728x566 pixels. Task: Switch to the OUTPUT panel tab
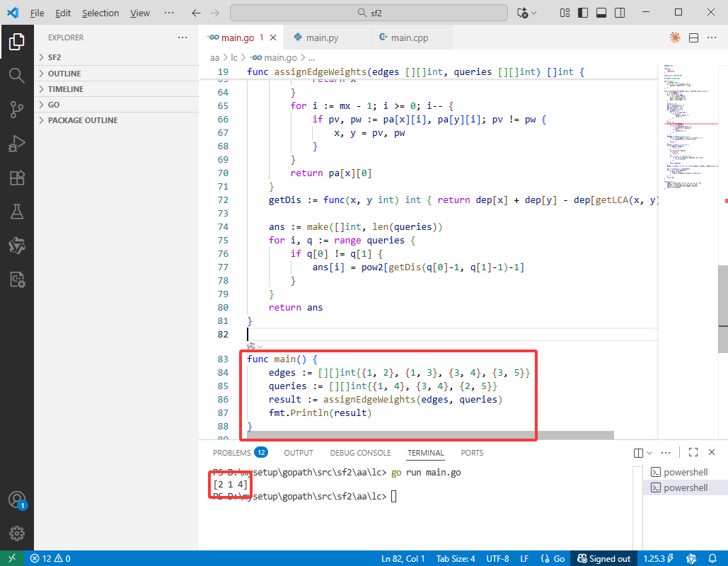(299, 453)
